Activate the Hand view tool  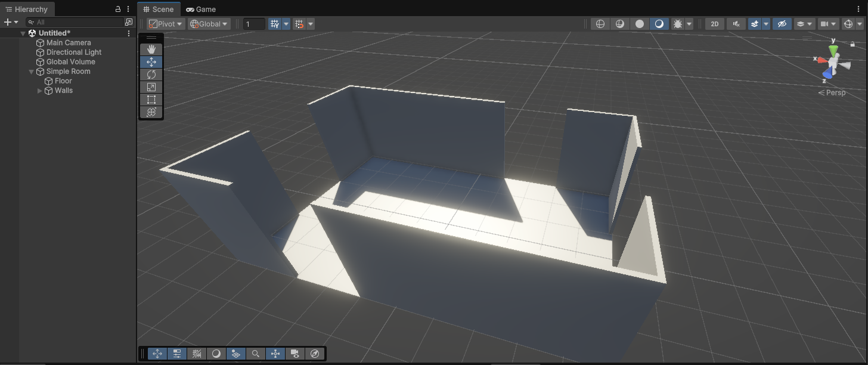pyautogui.click(x=151, y=49)
